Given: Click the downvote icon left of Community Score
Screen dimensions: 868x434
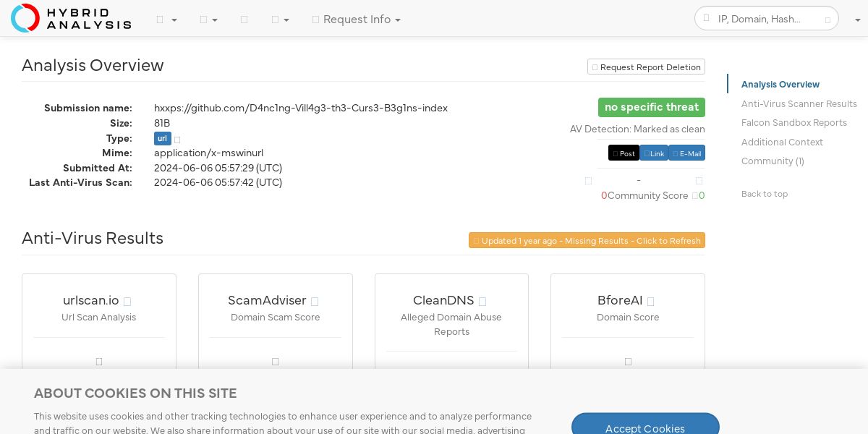Looking at the screenshot, I should pyautogui.click(x=588, y=181).
